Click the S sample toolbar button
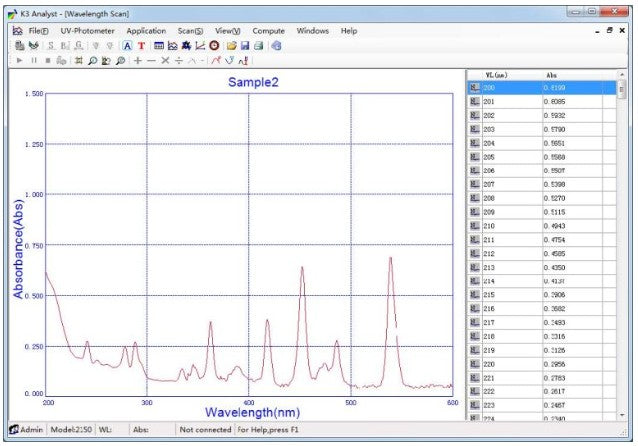This screenshot has height=446, width=638. [x=51, y=46]
